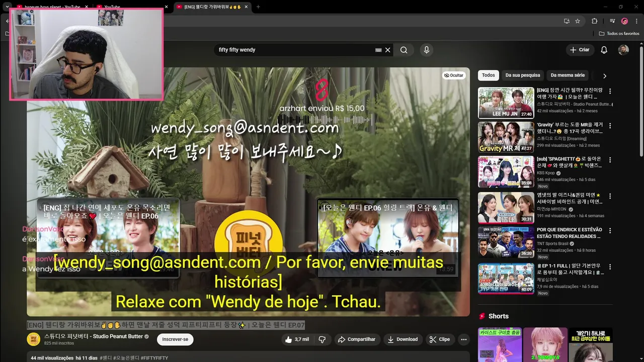The width and height of the screenshot is (644, 362).
Task: Click KBS Kpop channel name
Action: 545,173
